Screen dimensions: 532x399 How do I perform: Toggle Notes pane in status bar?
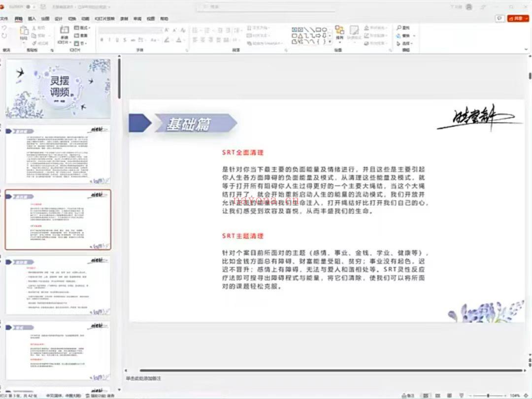tap(408, 396)
